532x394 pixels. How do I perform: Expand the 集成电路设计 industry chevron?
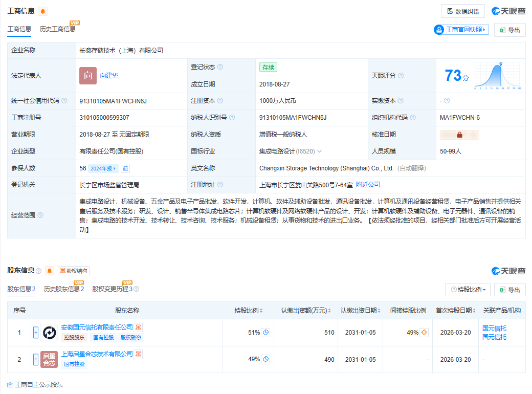click(320, 151)
